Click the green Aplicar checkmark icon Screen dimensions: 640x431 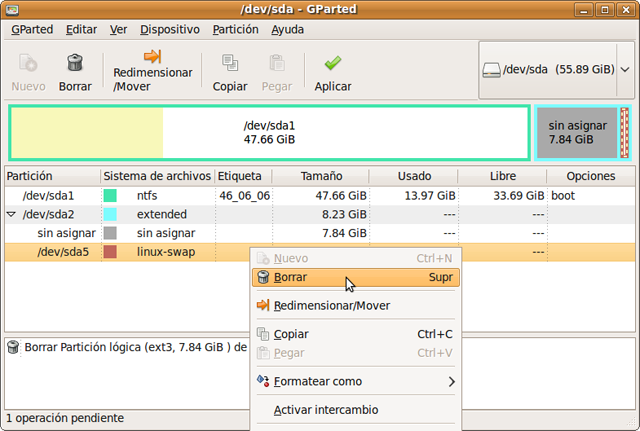point(332,63)
